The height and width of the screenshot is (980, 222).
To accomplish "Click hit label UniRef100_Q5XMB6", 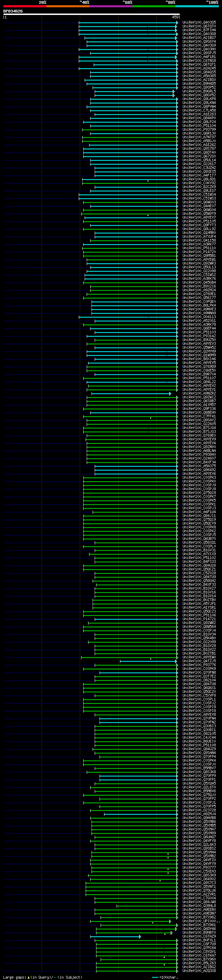I will pos(199,822).
